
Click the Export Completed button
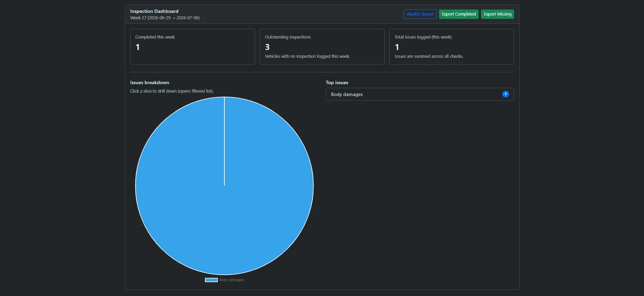pos(459,14)
